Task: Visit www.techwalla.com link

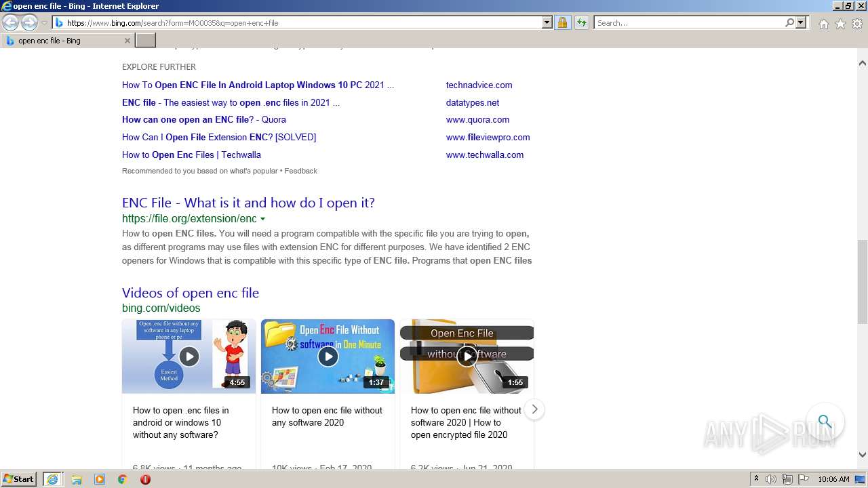Action: (485, 155)
